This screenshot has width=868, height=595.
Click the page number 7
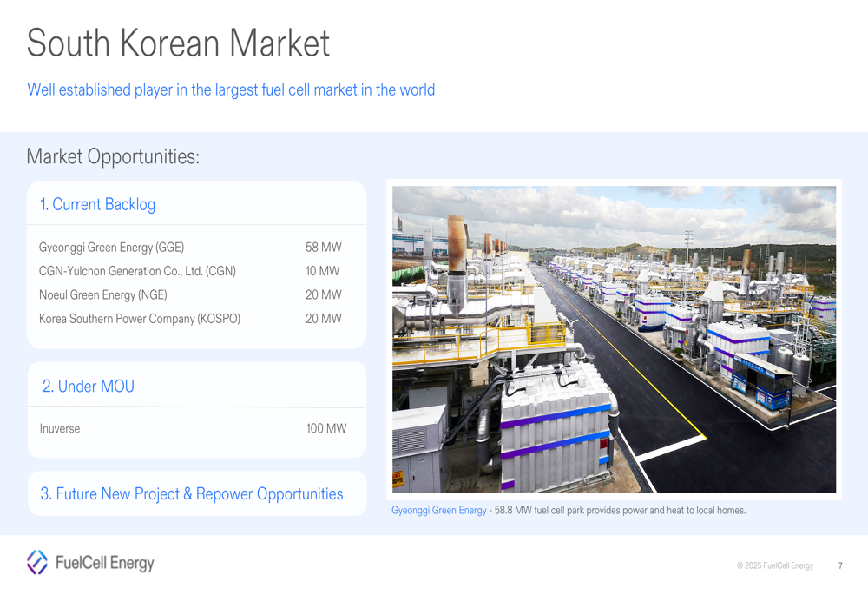click(x=839, y=565)
